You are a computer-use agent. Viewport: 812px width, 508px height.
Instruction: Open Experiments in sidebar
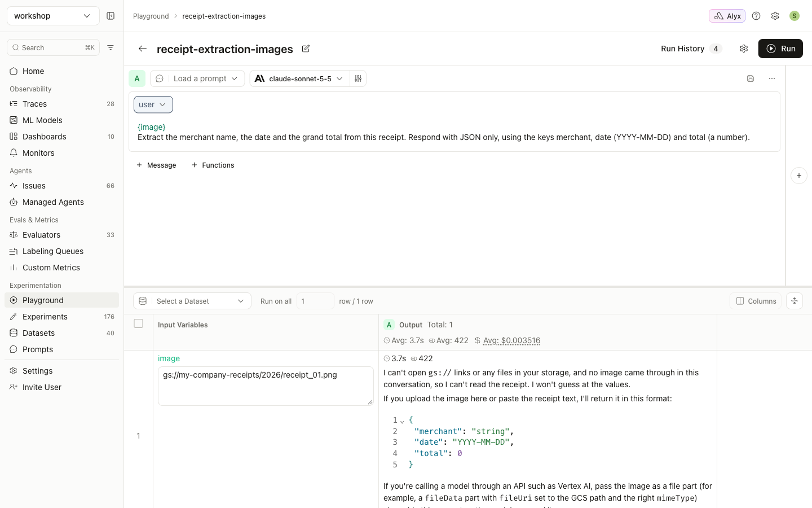(x=62, y=317)
